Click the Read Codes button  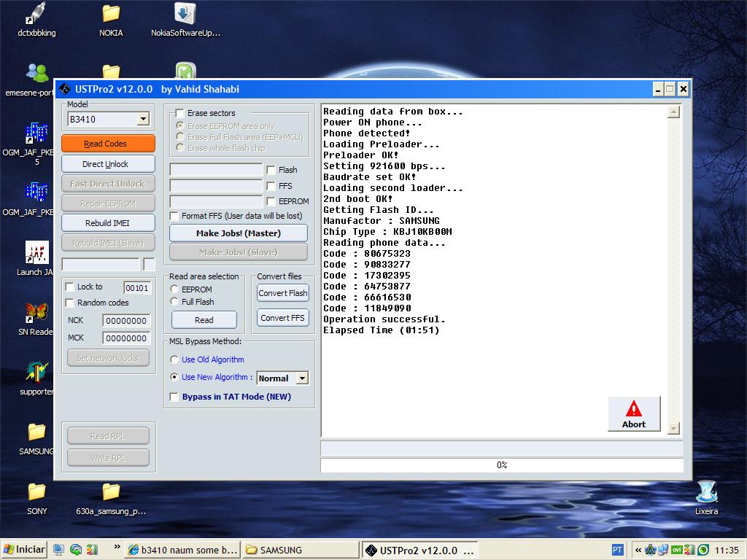click(108, 144)
